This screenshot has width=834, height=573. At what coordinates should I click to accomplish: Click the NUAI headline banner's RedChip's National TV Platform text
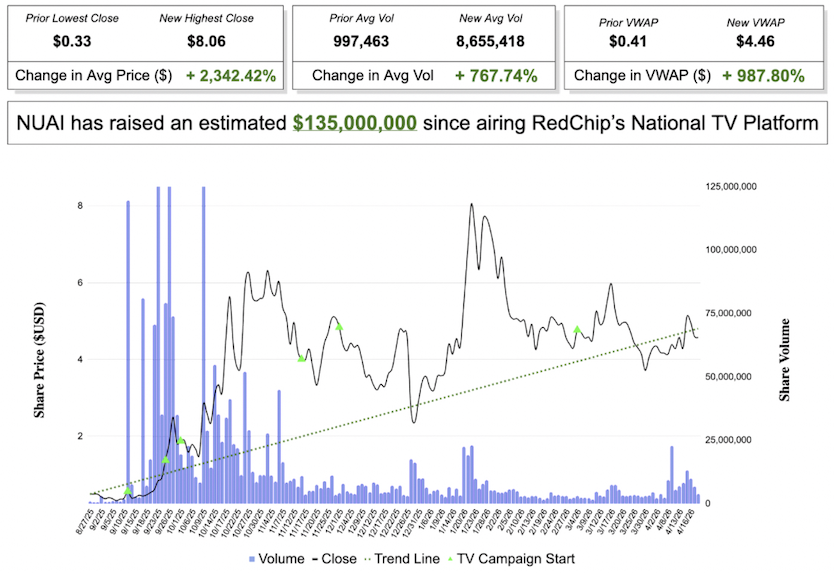675,123
